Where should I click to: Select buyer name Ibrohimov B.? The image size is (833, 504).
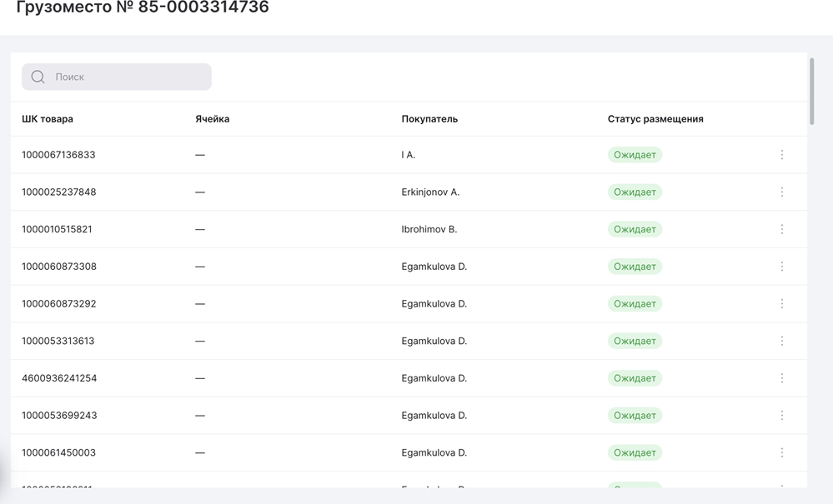[429, 229]
